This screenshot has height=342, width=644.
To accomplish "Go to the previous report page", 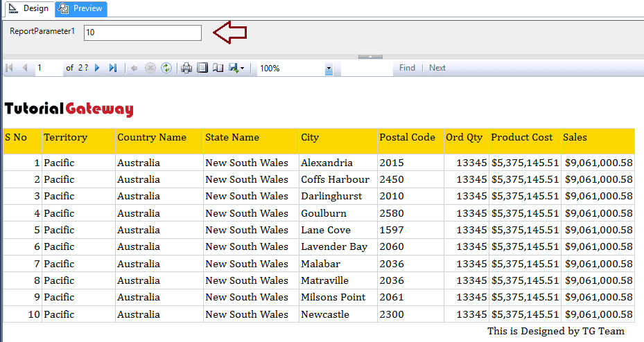I will pyautogui.click(x=25, y=68).
